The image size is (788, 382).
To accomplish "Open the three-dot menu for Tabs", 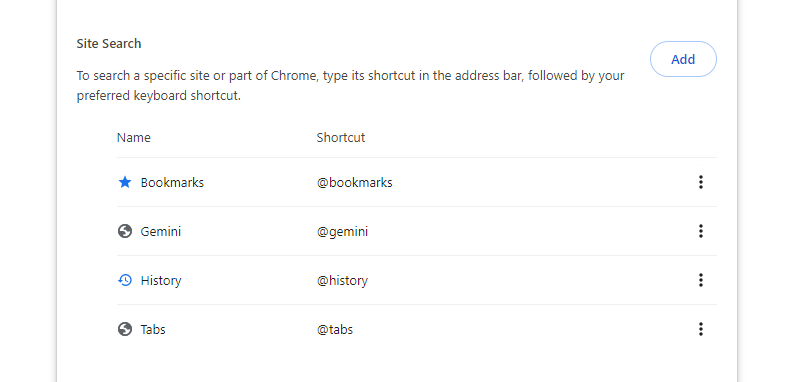I will pos(701,329).
